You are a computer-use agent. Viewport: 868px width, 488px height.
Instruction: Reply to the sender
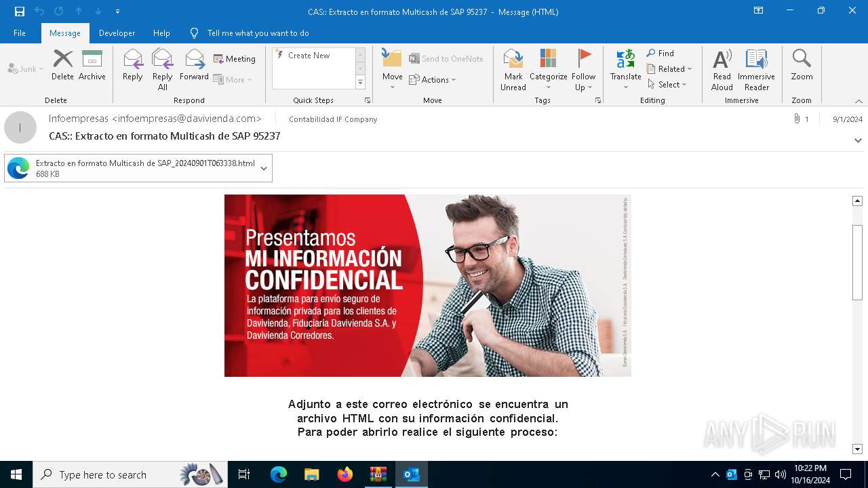tap(133, 65)
